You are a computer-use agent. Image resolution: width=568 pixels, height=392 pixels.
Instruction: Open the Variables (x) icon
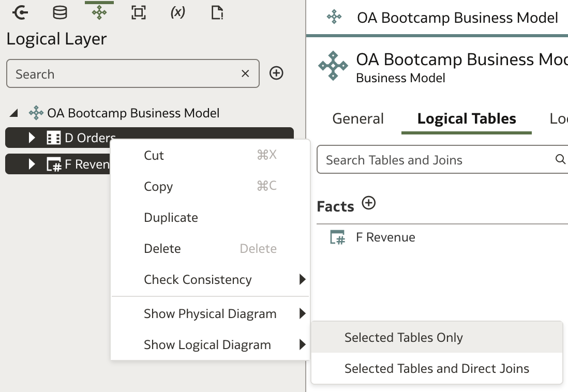pyautogui.click(x=178, y=13)
